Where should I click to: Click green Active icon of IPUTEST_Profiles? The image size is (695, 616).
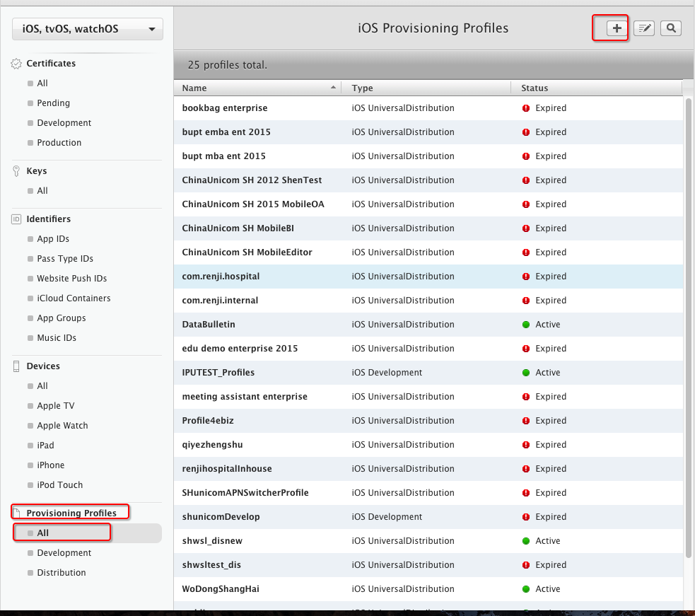click(x=526, y=373)
